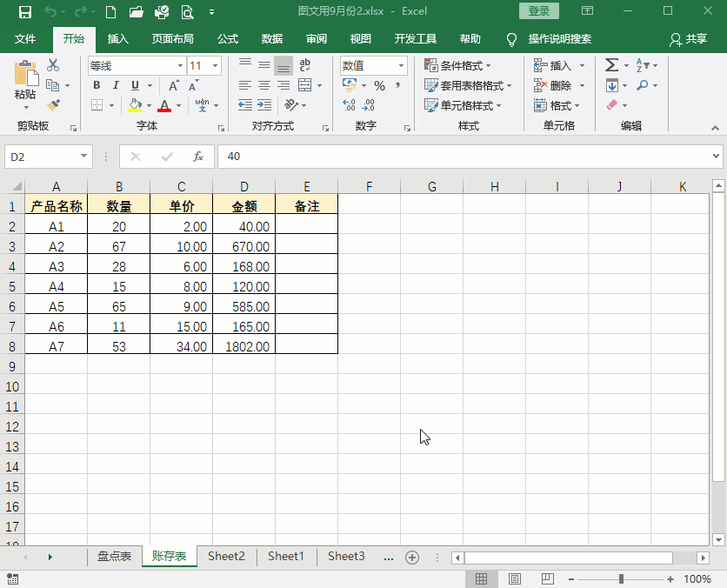Click the Clear eraser icon
Image resolution: width=727 pixels, height=588 pixels.
tap(611, 105)
